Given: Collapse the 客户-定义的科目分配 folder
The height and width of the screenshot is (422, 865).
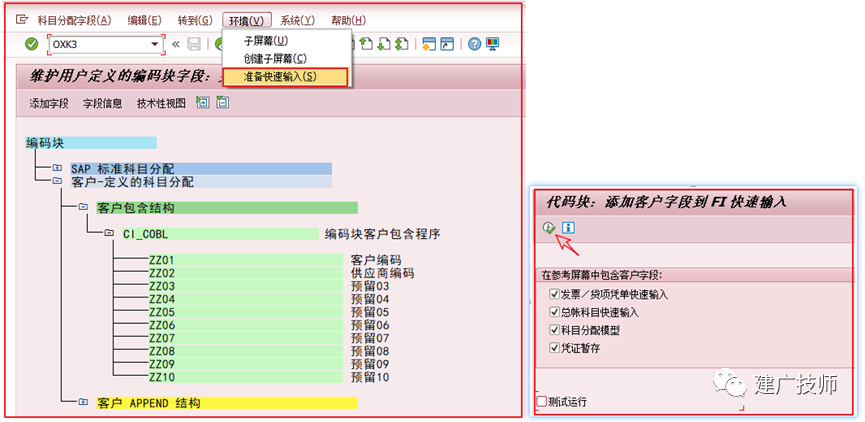Looking at the screenshot, I should 57,181.
